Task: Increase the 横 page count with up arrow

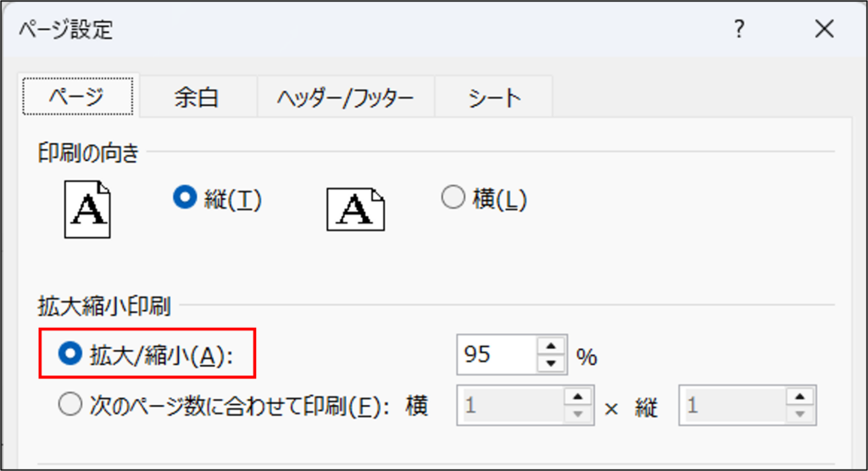Action: tap(578, 396)
